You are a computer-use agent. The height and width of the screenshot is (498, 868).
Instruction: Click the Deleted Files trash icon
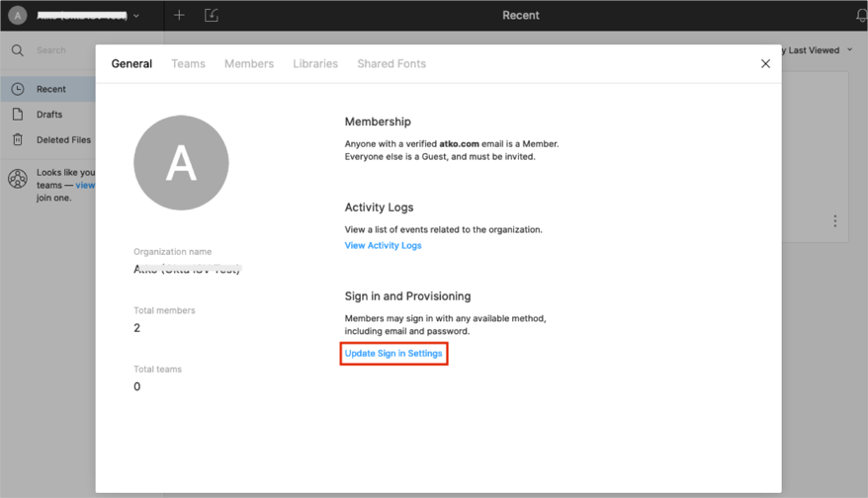click(x=18, y=140)
